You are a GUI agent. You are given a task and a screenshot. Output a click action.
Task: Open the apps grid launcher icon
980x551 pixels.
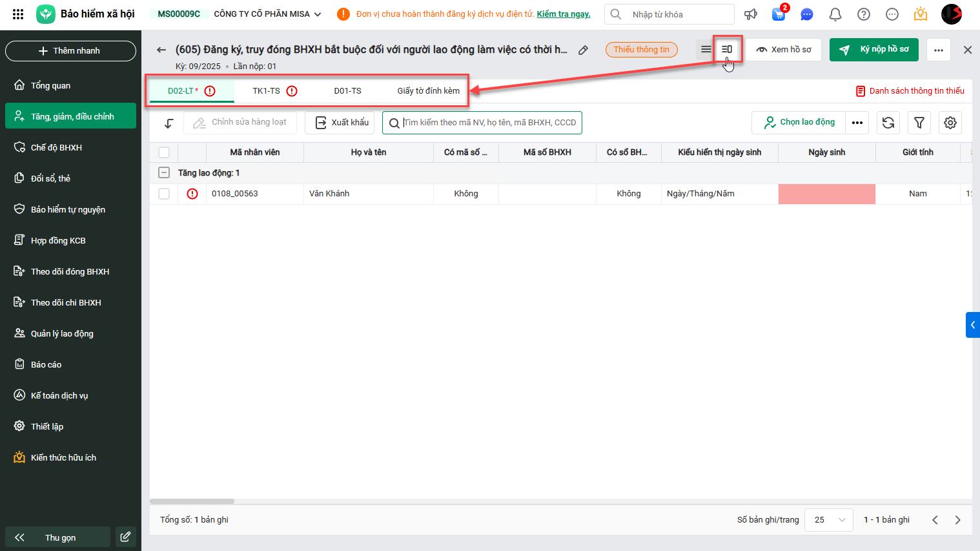point(18,14)
